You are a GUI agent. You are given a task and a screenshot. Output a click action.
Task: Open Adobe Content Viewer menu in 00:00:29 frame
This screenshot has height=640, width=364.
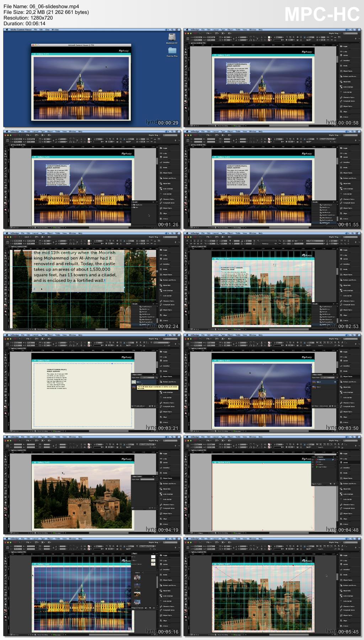(x=21, y=30)
